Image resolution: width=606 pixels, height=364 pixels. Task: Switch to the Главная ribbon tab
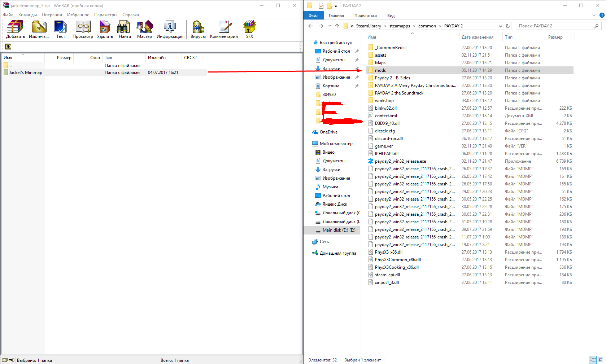click(x=336, y=16)
